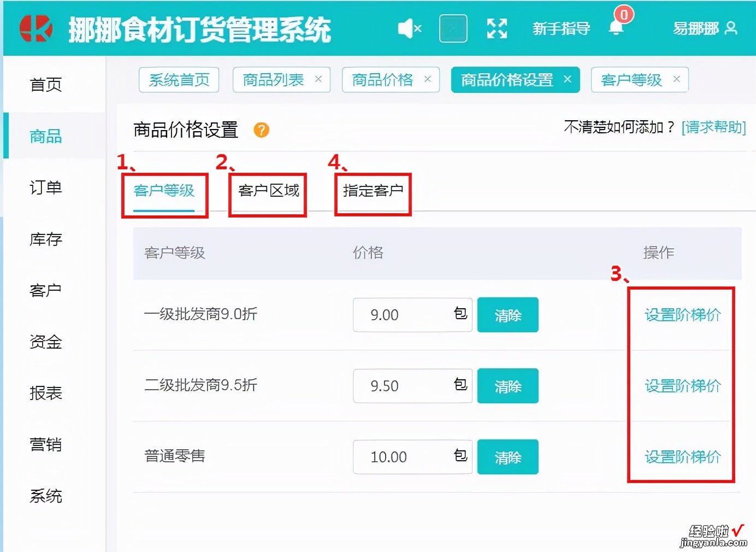Click the 一级批发商9.0折 row label
756x552 pixels.
pyautogui.click(x=200, y=314)
